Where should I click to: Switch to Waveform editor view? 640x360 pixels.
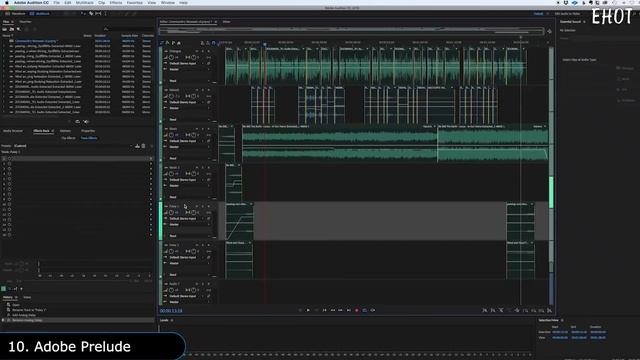pyautogui.click(x=16, y=13)
